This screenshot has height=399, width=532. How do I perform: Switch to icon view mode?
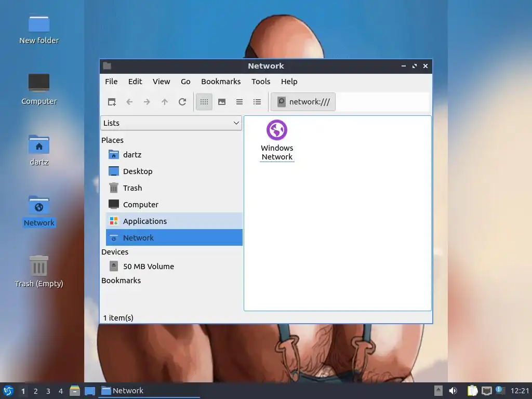[x=204, y=102]
